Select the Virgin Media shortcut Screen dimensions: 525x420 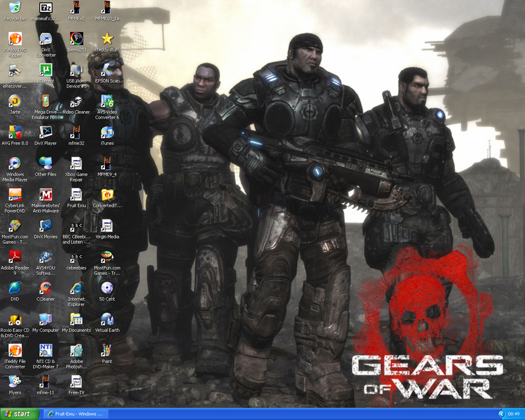(107, 226)
